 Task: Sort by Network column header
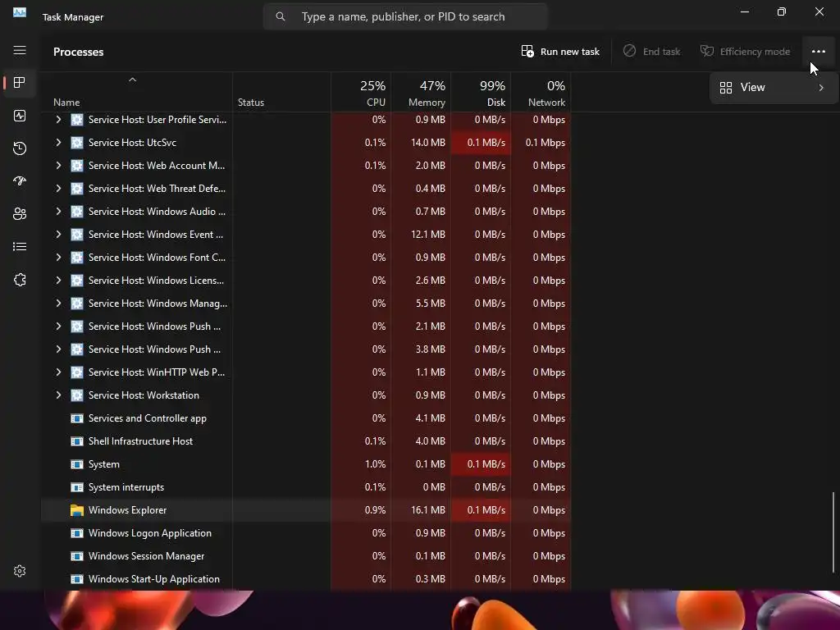541,92
